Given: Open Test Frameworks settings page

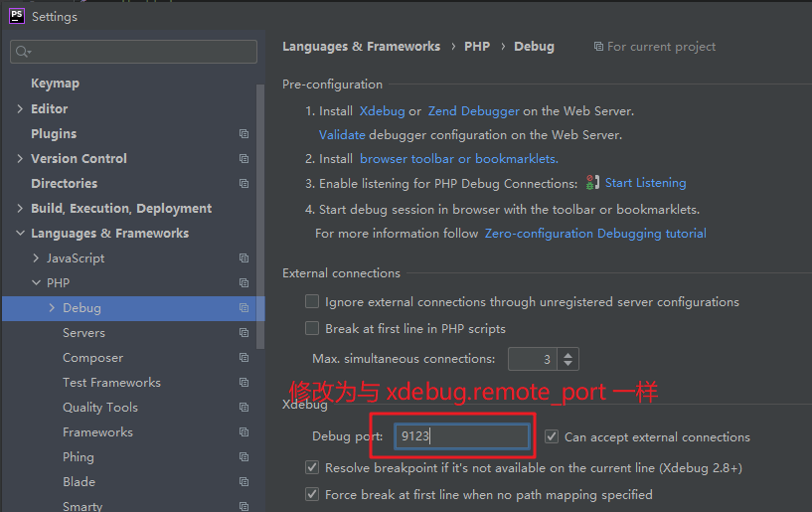Looking at the screenshot, I should [111, 383].
